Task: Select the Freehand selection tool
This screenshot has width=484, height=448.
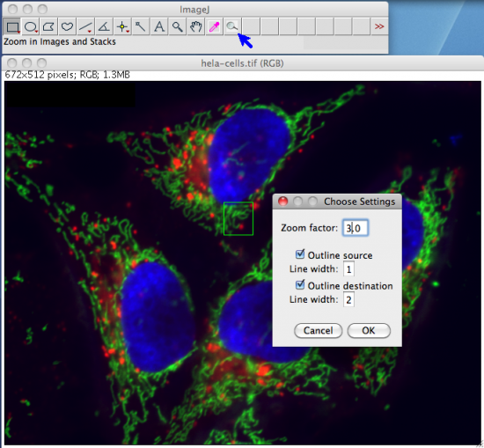Action: (67, 27)
